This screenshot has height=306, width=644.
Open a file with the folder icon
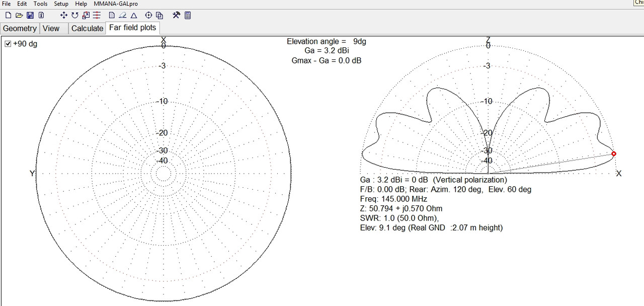(x=19, y=16)
